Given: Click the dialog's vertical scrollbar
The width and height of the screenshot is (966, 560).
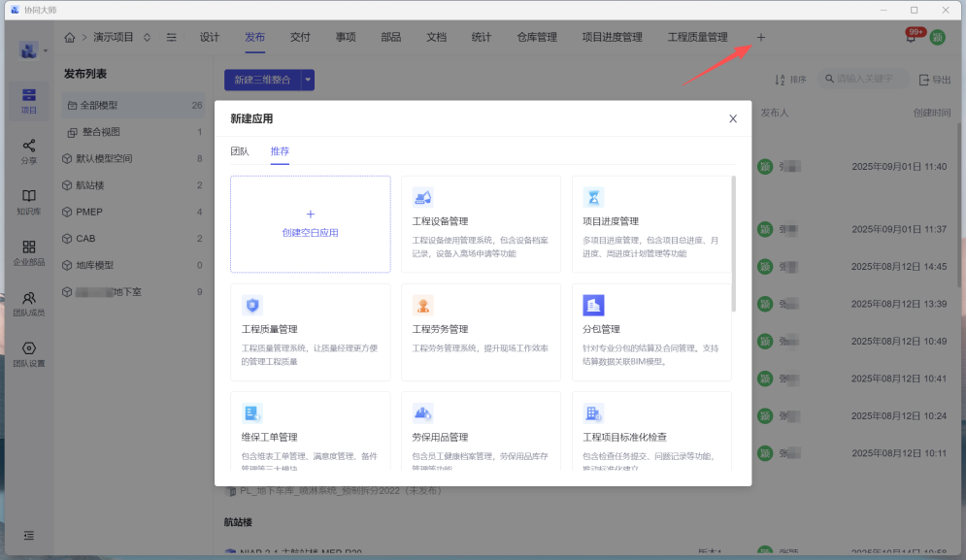Looking at the screenshot, I should [734, 243].
